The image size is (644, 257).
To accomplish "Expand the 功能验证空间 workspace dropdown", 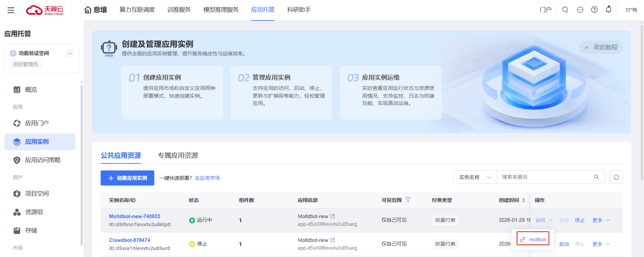I will point(70,53).
